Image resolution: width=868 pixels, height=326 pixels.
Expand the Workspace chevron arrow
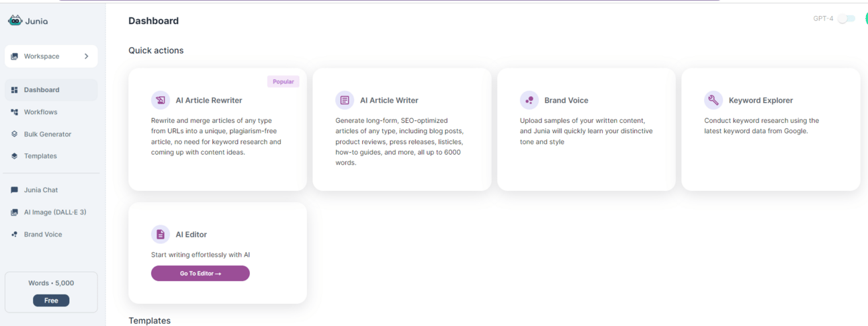point(86,56)
